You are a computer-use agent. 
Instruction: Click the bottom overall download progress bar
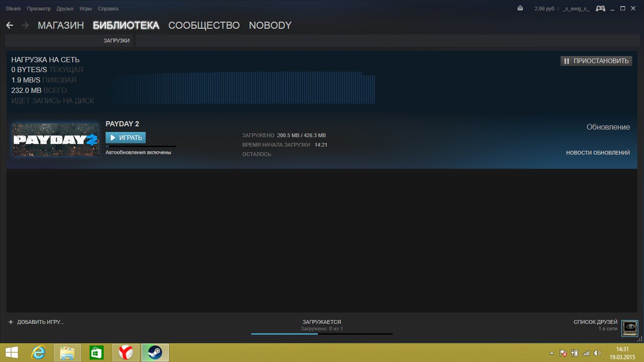[322, 333]
